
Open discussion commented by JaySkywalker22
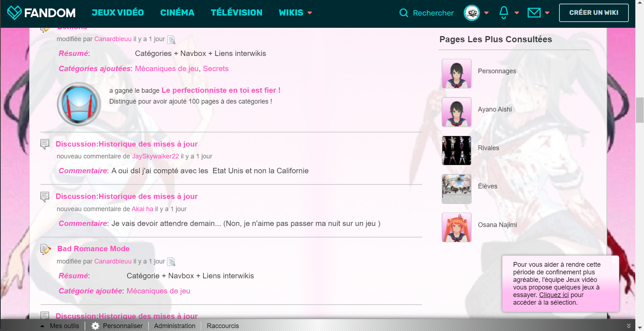click(126, 144)
